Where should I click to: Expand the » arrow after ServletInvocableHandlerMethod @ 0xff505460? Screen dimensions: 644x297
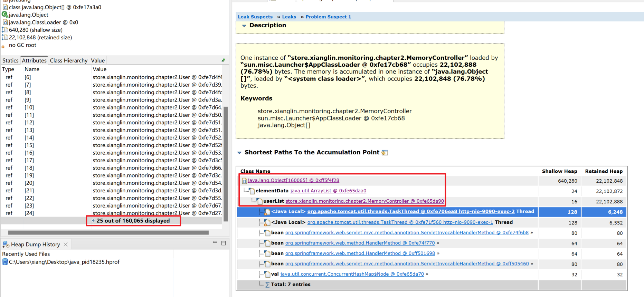tap(532, 264)
